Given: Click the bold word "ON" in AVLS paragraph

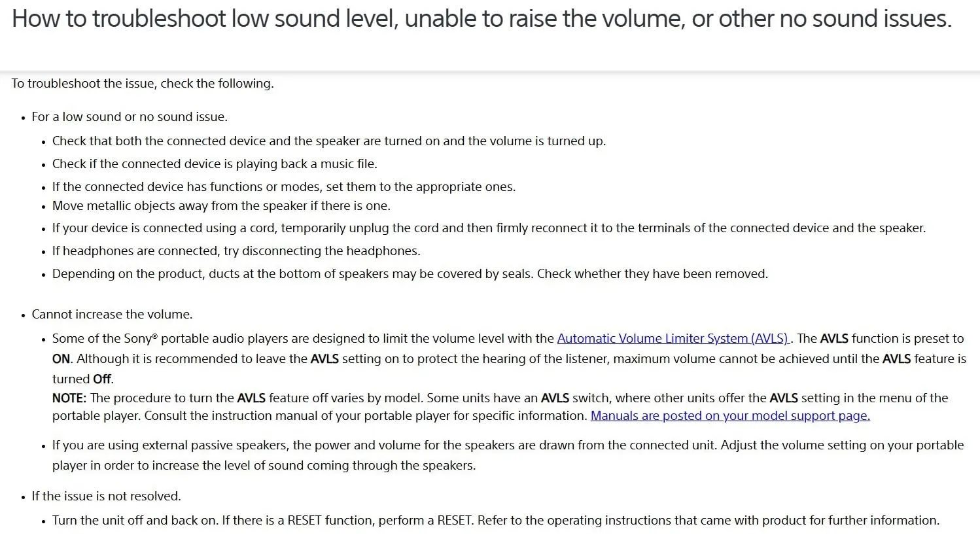Looking at the screenshot, I should 61,359.
